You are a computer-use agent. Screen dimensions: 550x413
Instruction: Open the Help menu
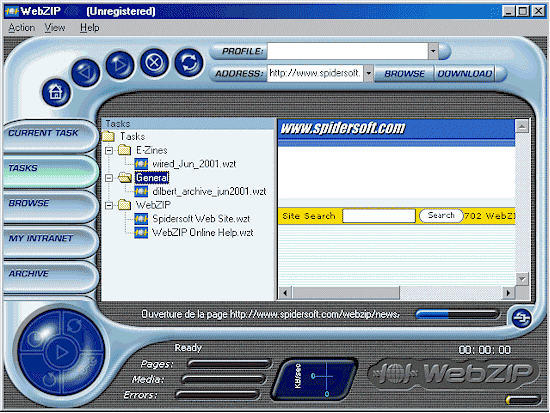pyautogui.click(x=89, y=28)
